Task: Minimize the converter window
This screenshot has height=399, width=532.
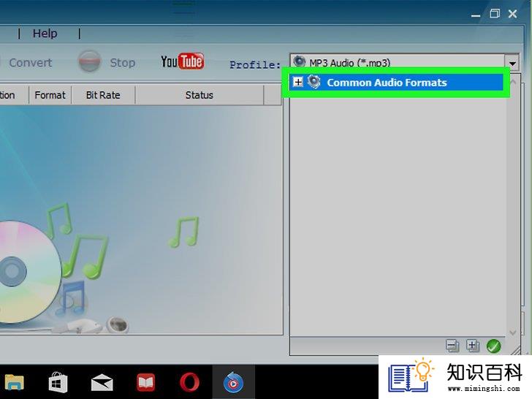Action: [476, 15]
